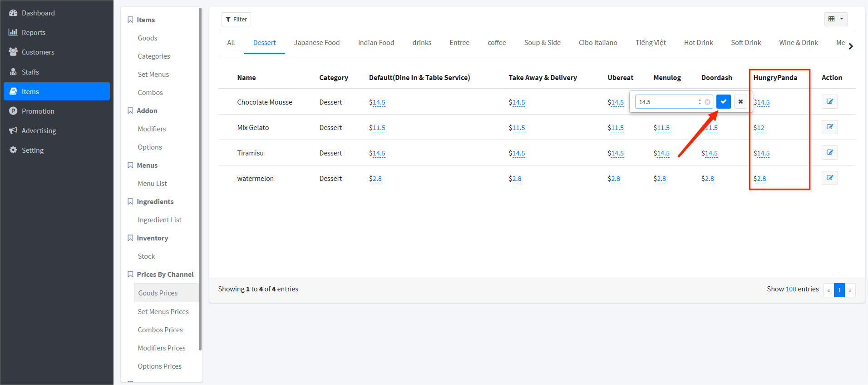Open Menu List

pos(153,184)
